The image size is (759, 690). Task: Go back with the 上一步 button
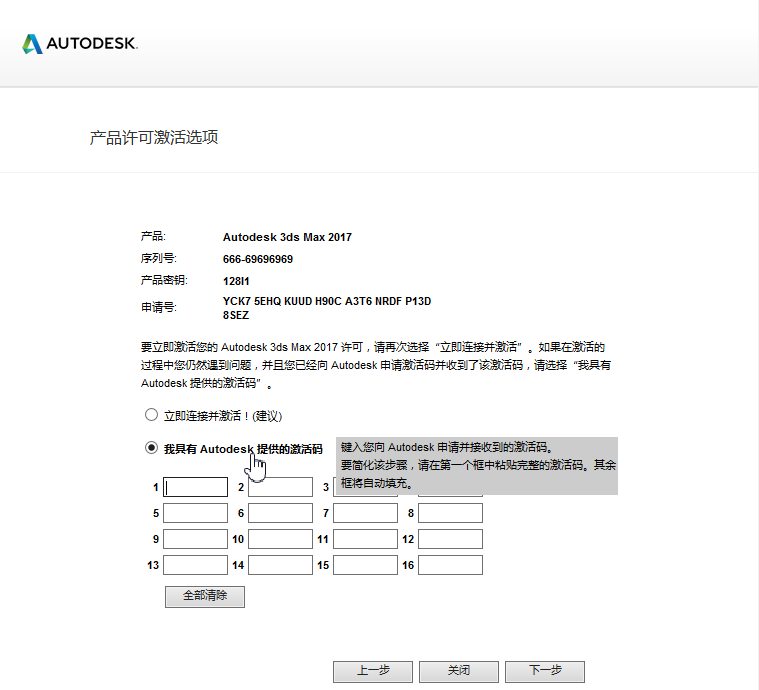(373, 672)
